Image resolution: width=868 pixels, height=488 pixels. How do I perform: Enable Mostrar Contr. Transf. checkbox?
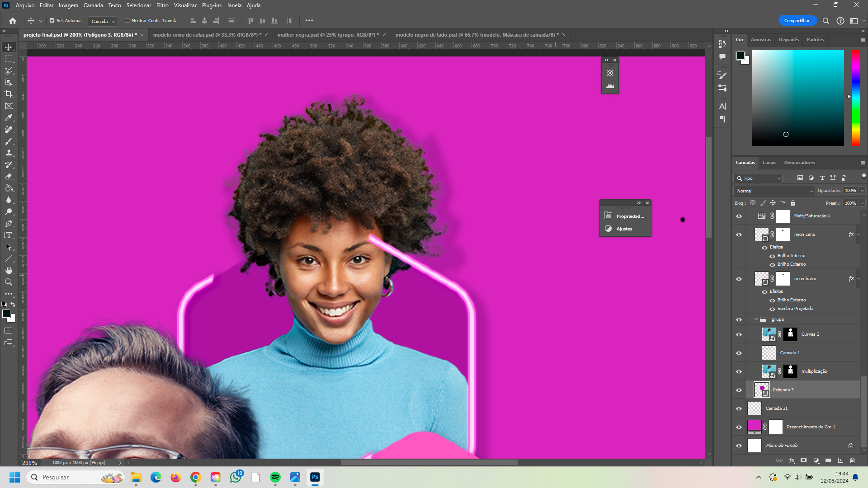click(x=127, y=20)
